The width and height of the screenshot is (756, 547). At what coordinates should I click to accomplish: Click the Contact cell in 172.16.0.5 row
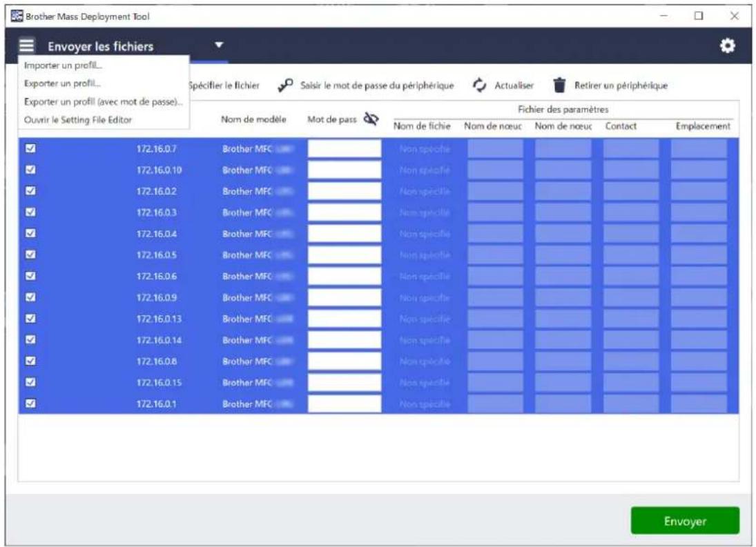point(630,255)
